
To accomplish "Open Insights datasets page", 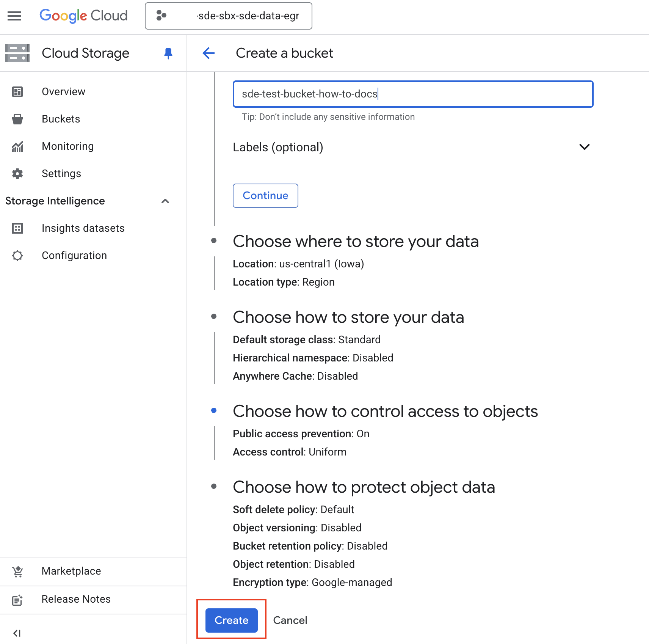I will tap(83, 228).
